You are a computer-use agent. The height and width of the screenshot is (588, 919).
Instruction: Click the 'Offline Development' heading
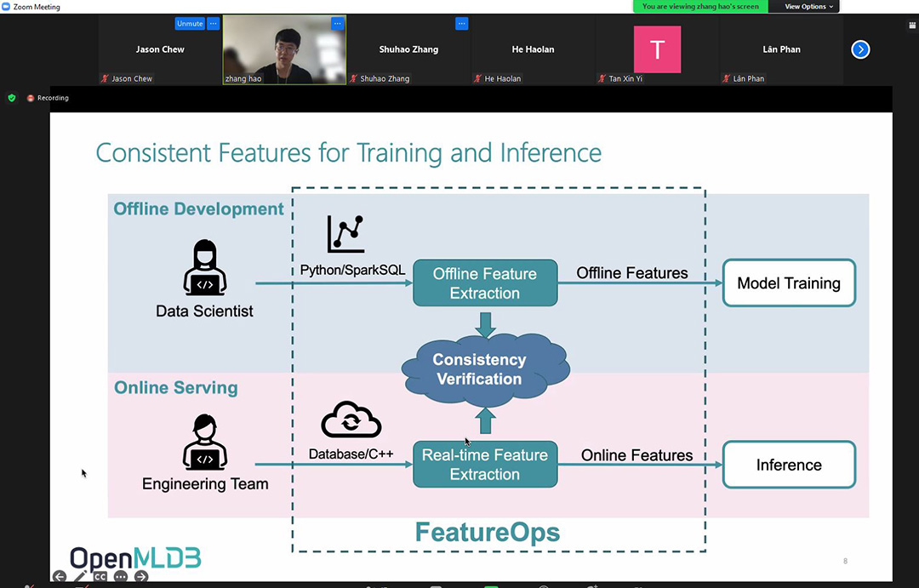(198, 208)
